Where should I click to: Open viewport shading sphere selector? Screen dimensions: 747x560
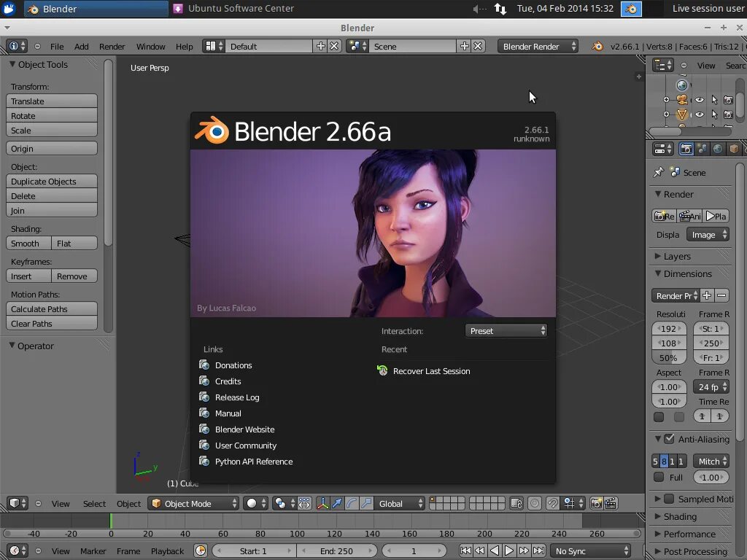tap(256, 503)
